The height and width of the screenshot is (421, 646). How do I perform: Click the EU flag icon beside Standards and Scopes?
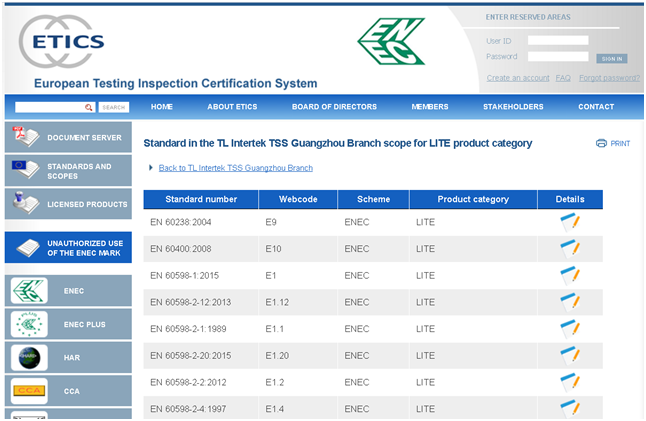tap(26, 170)
